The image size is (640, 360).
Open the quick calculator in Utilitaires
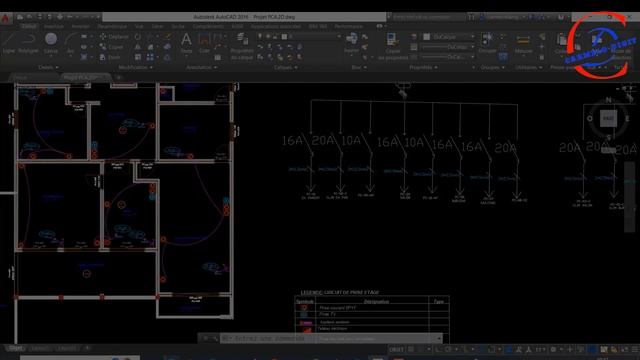pos(542,57)
